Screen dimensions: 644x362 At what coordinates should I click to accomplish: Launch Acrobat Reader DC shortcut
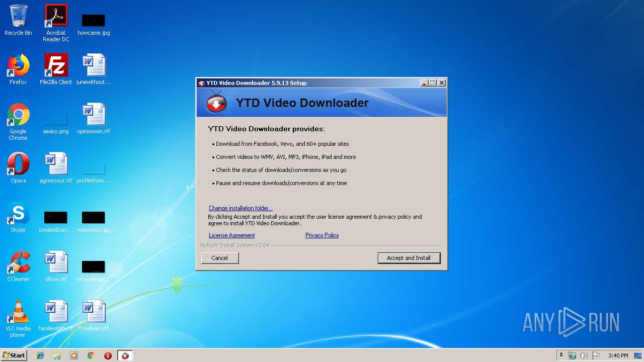point(56,23)
